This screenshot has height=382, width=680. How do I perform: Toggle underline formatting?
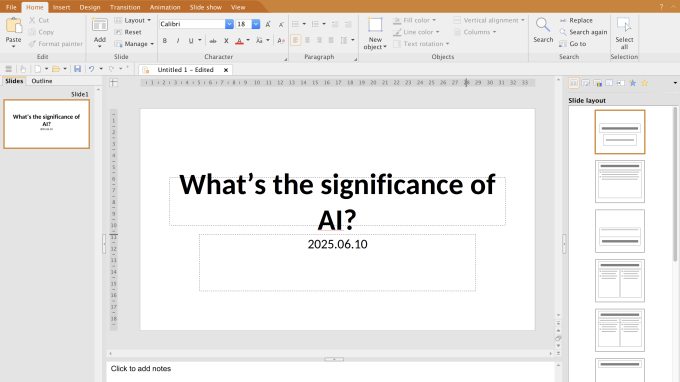[191, 41]
